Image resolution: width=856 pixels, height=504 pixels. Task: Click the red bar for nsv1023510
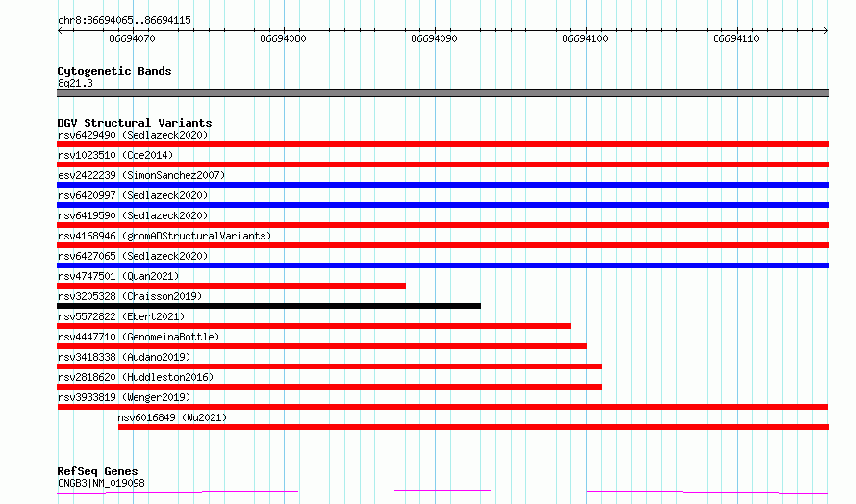(442, 164)
